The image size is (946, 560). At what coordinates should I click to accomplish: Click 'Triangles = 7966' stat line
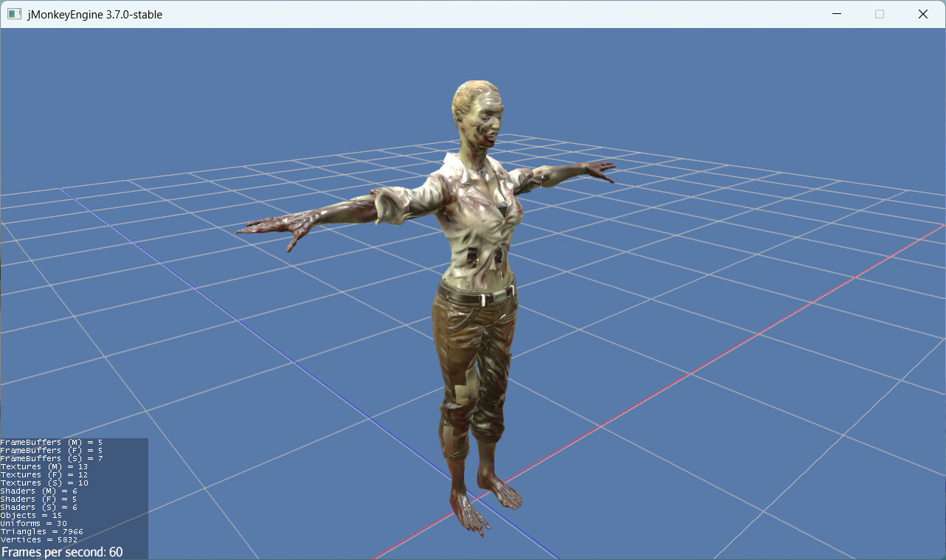42,532
